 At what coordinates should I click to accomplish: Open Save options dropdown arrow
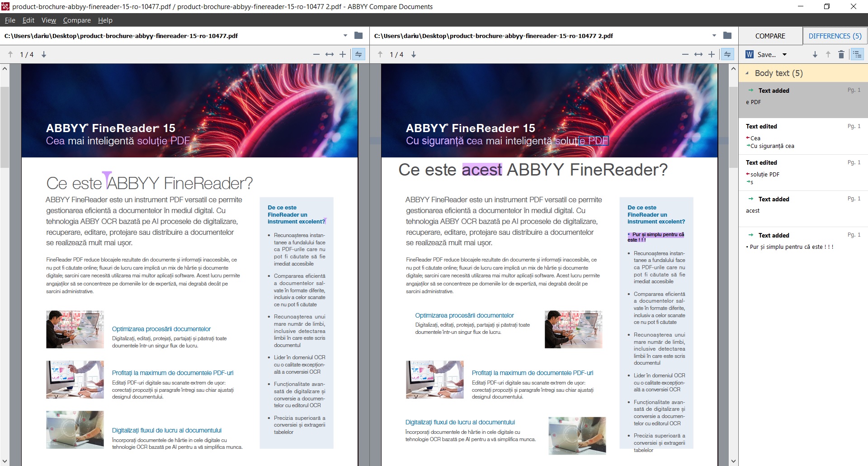tap(785, 54)
